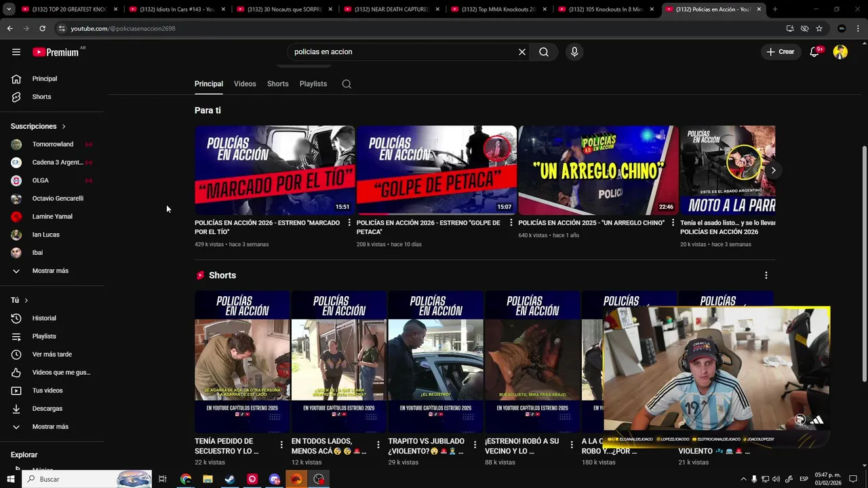868x488 pixels.
Task: Open the Tomorrowland subscription
Action: pyautogui.click(x=52, y=144)
